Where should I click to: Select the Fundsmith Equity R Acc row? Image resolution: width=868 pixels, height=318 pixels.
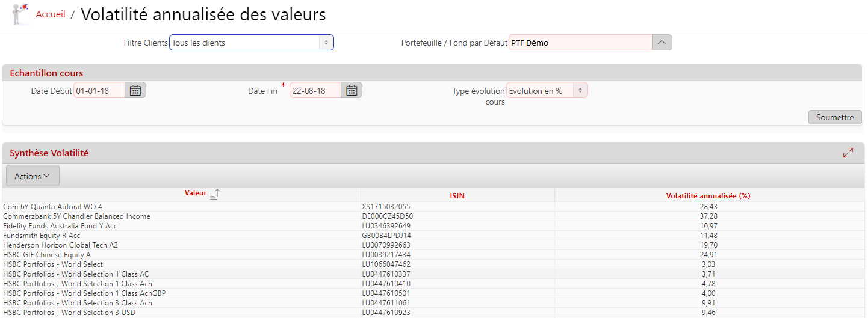pyautogui.click(x=42, y=236)
